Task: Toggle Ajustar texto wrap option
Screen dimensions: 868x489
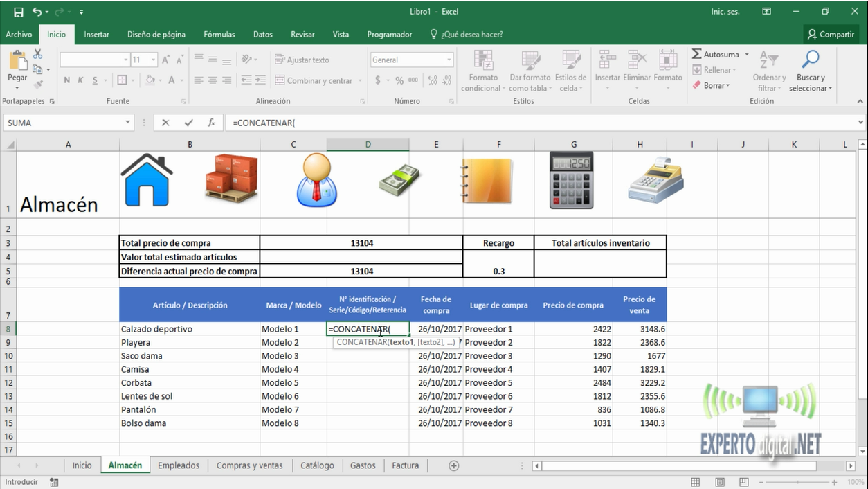Action: [302, 60]
